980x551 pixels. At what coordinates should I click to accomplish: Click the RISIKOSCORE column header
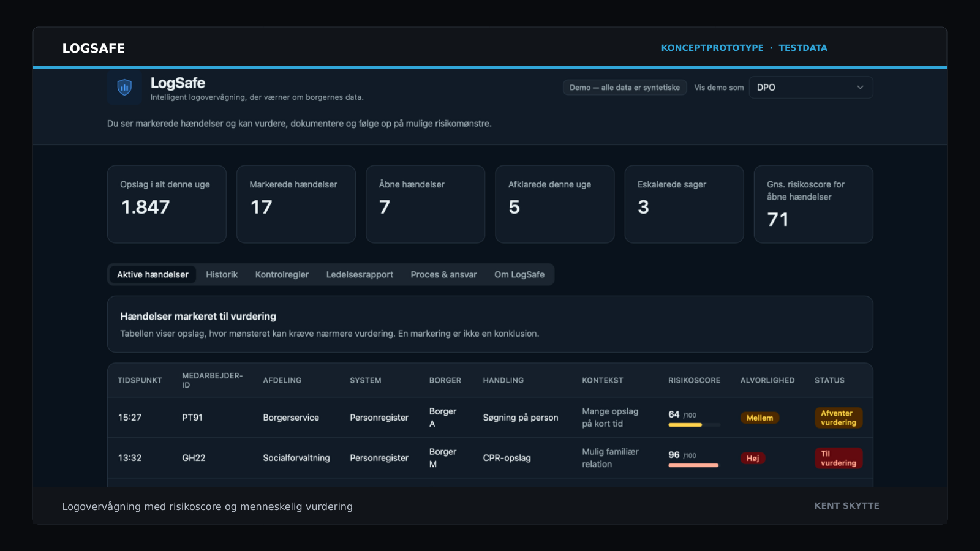pyautogui.click(x=694, y=381)
